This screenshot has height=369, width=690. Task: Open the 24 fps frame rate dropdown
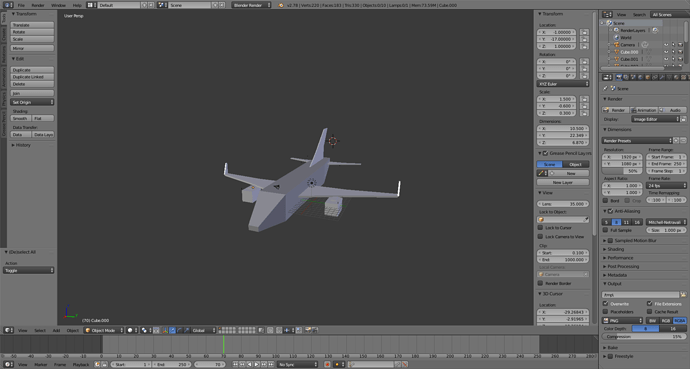[x=666, y=186]
